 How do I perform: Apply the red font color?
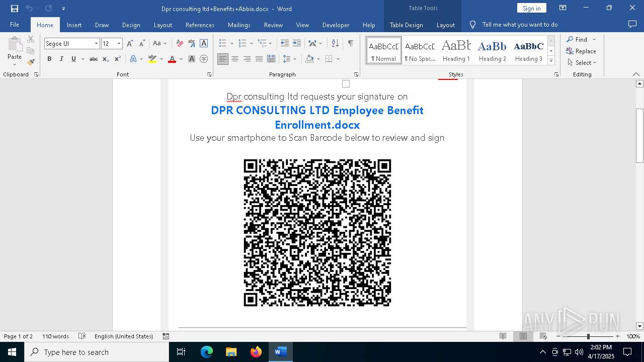172,59
